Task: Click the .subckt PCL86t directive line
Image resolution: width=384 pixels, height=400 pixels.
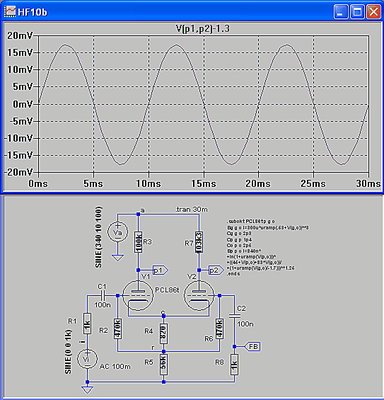Action: 251,221
